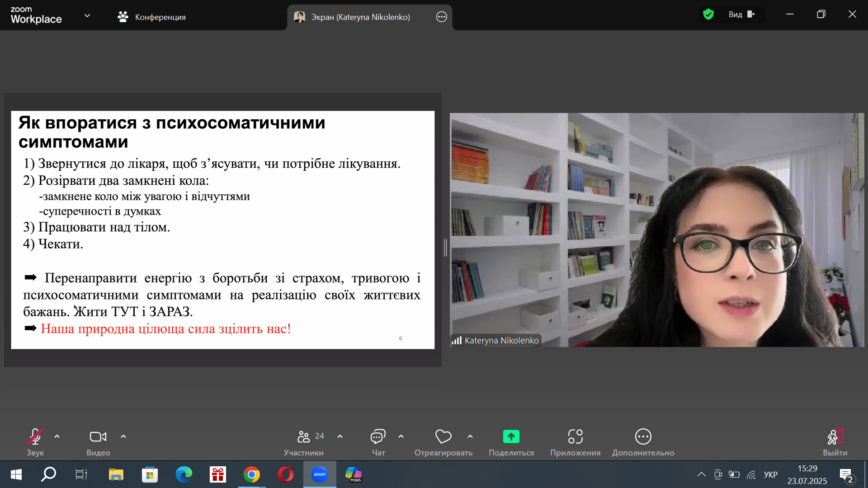The height and width of the screenshot is (488, 868).
Task: Start camera with Видео button
Action: tap(98, 442)
